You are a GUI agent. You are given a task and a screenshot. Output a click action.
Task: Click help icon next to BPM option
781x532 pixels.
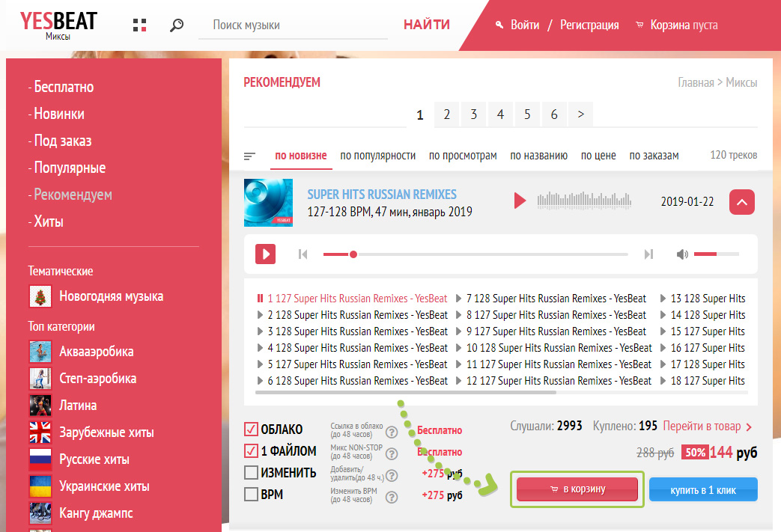pyautogui.click(x=391, y=495)
